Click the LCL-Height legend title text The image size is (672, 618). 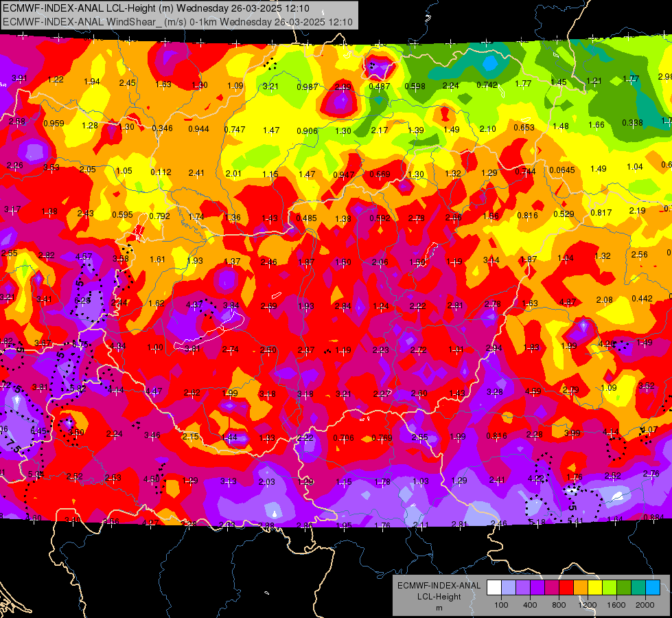coord(439,597)
